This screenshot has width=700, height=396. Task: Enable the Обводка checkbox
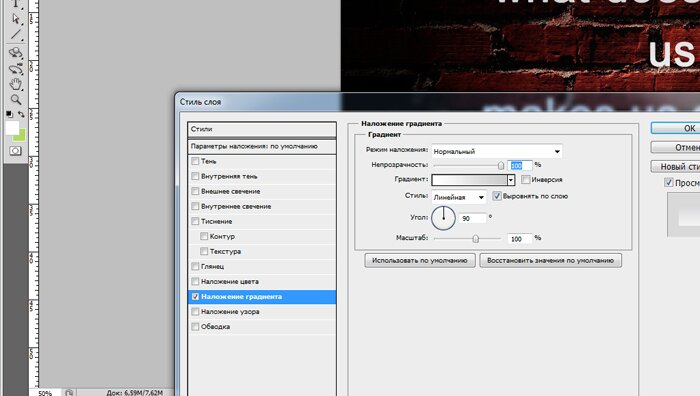[x=195, y=326]
